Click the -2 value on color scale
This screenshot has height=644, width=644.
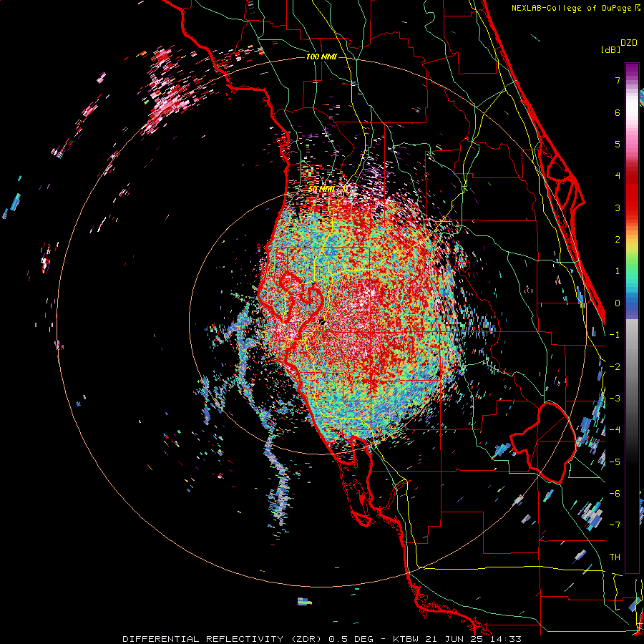[615, 367]
